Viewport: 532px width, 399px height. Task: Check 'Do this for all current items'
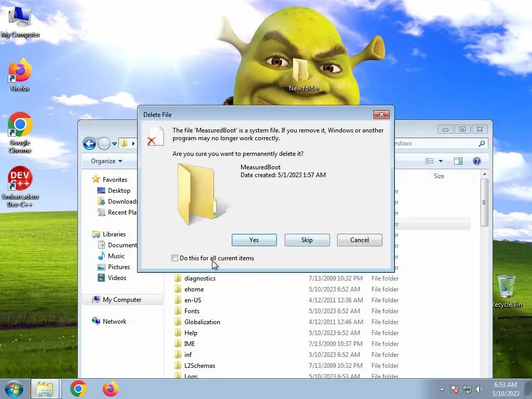tap(175, 258)
